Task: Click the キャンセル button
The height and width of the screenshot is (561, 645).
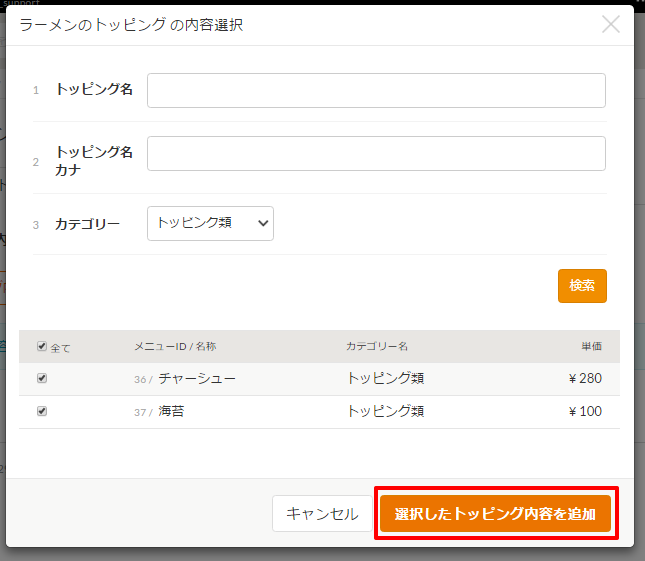Action: (322, 514)
